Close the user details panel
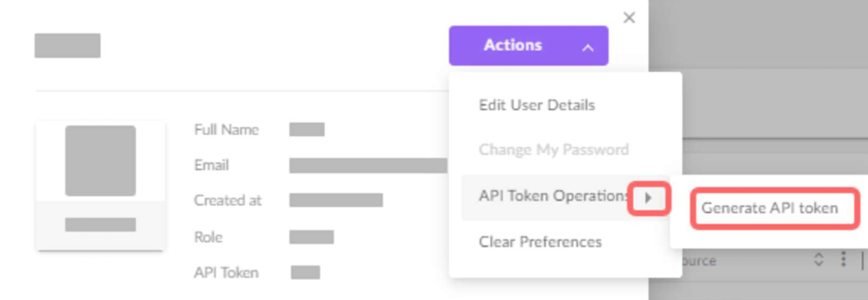The height and width of the screenshot is (300, 868). 629,18
